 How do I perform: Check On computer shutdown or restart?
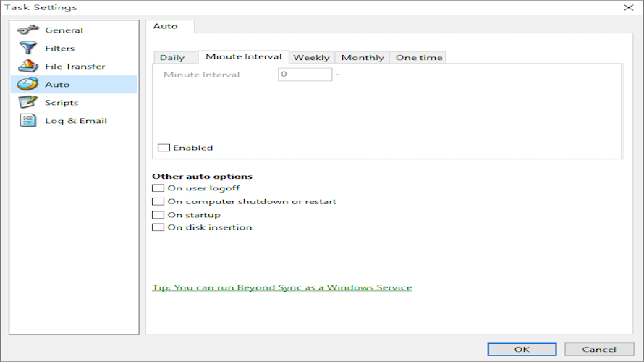(x=158, y=202)
